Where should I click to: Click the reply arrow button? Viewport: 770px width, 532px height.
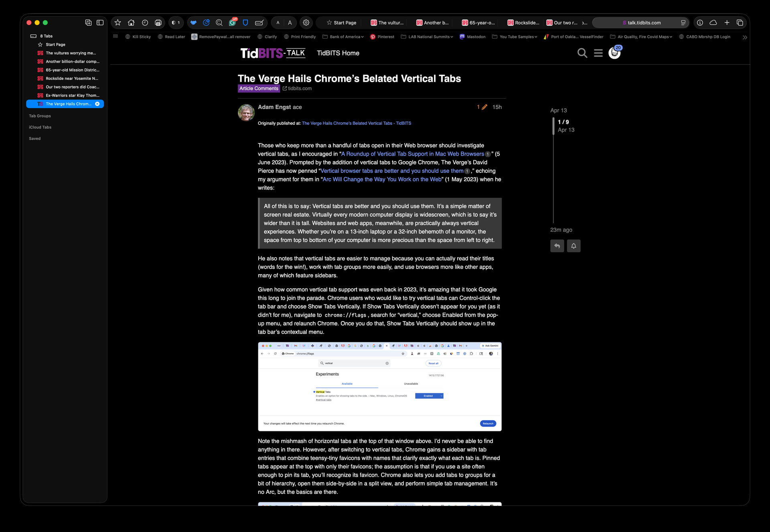pos(557,246)
